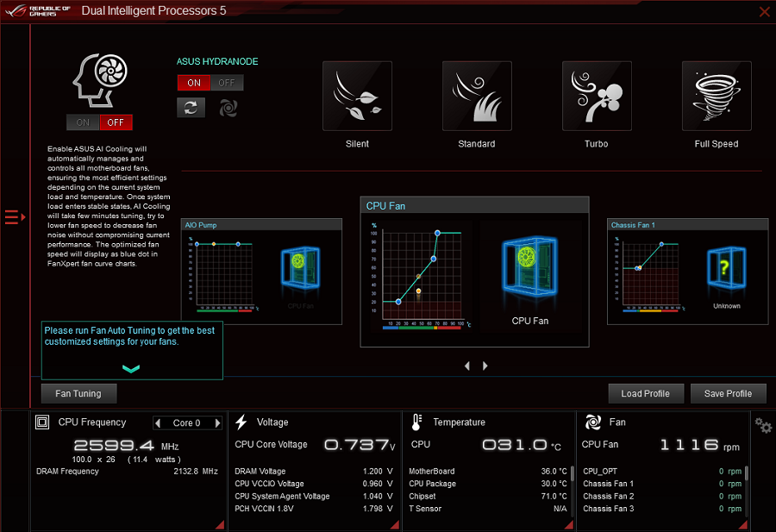Click the Temperature thermometer icon
The width and height of the screenshot is (776, 532).
[416, 422]
